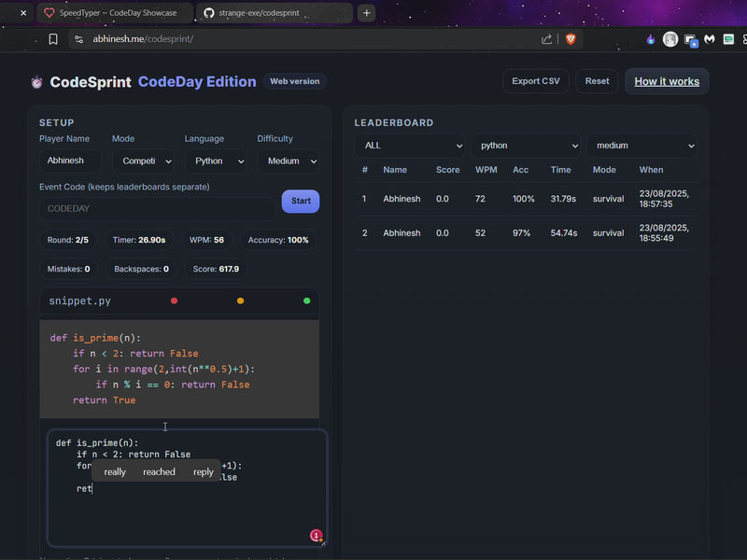The image size is (747, 560).
Task: Open the Malwarebytes extension icon
Action: pyautogui.click(x=710, y=39)
